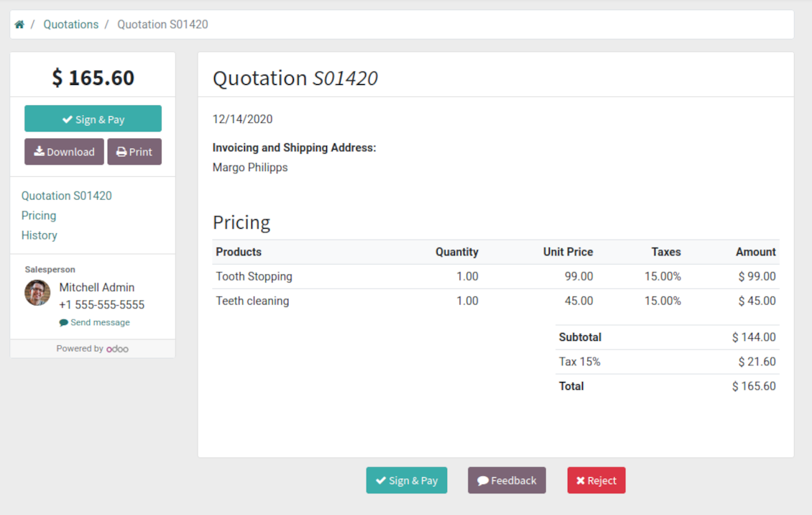Click the Total amount $ 165.60
Viewport: 812px width, 515px height.
point(754,386)
